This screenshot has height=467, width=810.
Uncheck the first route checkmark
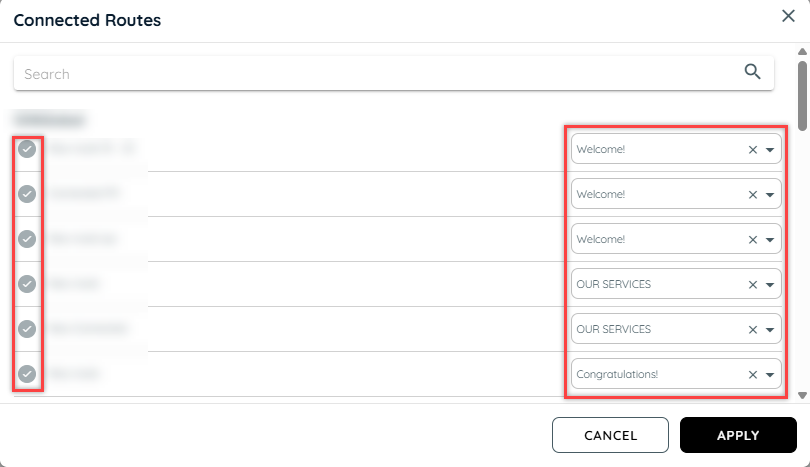[27, 149]
